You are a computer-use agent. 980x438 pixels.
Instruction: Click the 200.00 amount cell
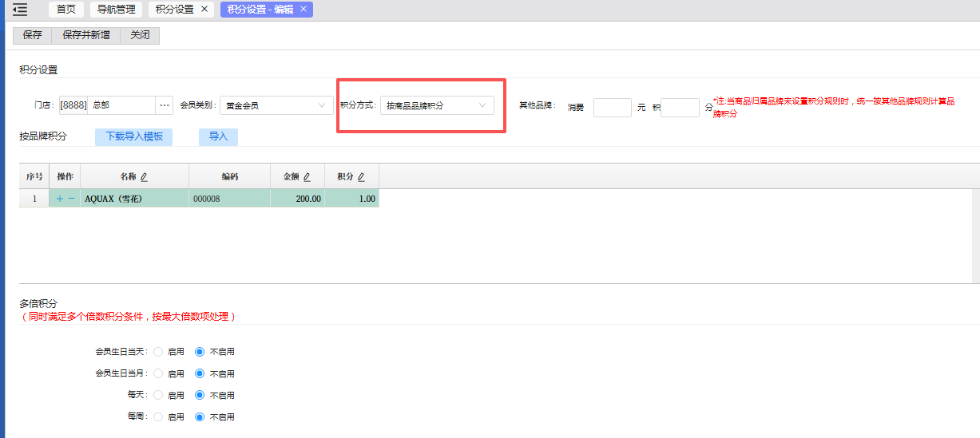click(298, 199)
